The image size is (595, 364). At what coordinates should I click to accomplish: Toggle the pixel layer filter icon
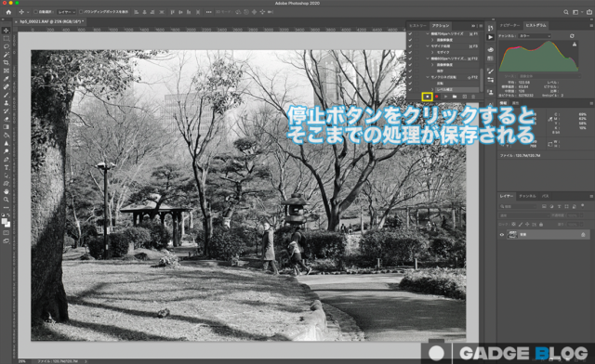tap(544, 206)
